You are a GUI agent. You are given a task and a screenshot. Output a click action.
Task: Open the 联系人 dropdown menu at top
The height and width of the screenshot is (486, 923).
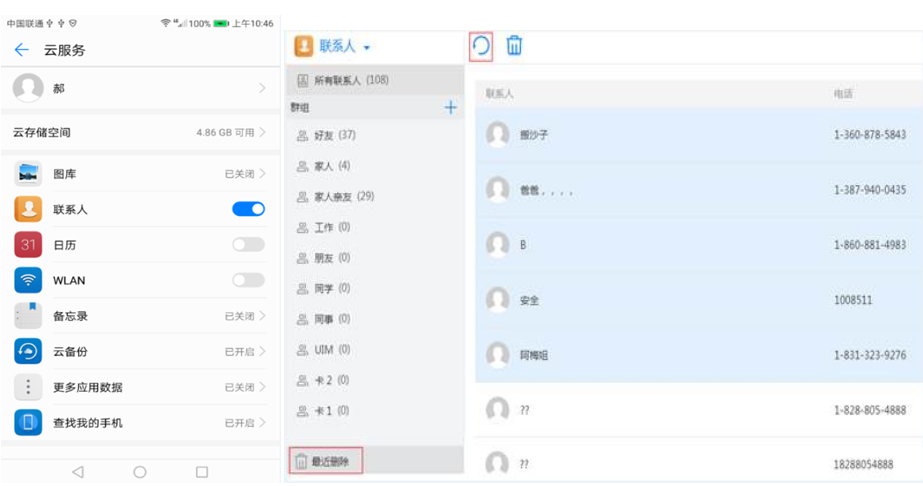[x=344, y=47]
